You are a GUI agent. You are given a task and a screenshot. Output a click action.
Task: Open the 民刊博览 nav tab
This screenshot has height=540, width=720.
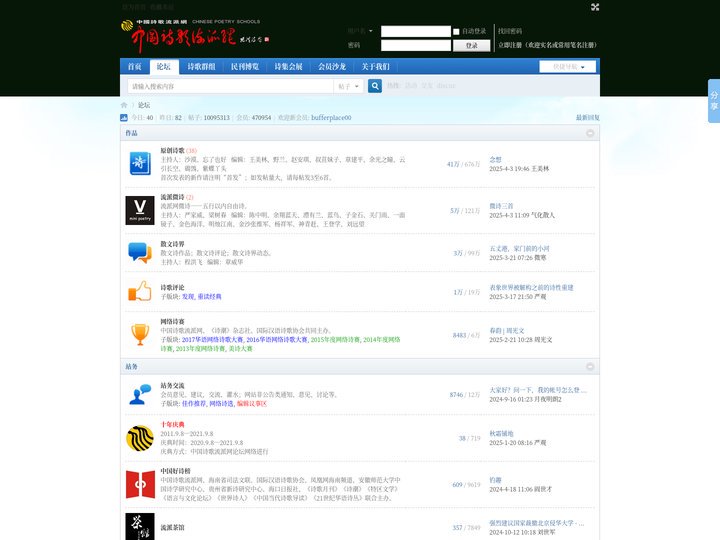(245, 67)
